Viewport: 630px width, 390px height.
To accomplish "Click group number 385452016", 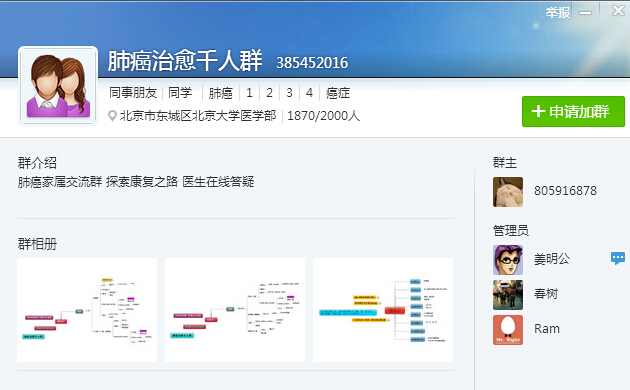I will coord(312,63).
